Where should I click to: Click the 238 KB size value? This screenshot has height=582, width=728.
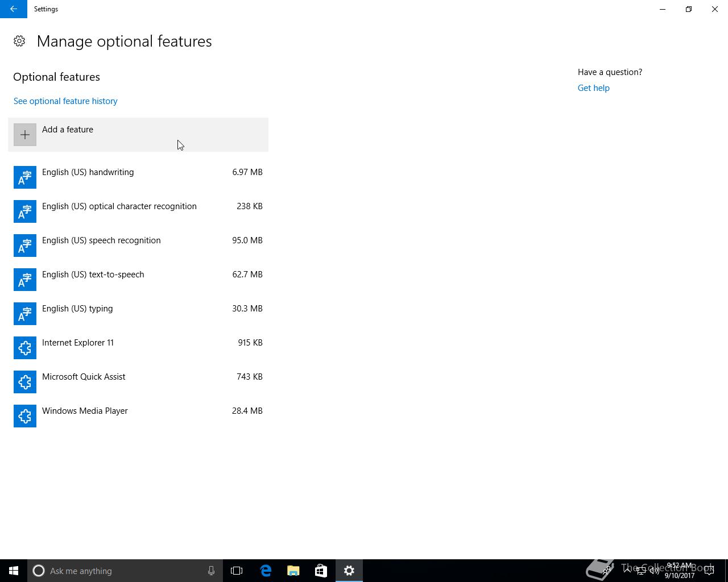[250, 206]
